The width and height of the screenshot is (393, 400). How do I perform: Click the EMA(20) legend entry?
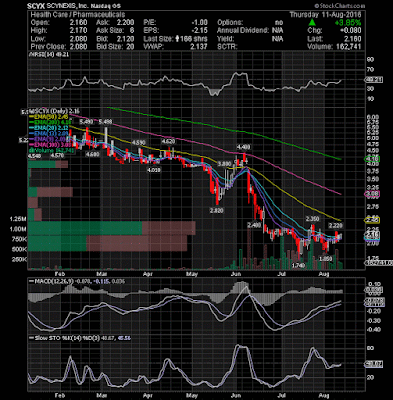point(49,128)
